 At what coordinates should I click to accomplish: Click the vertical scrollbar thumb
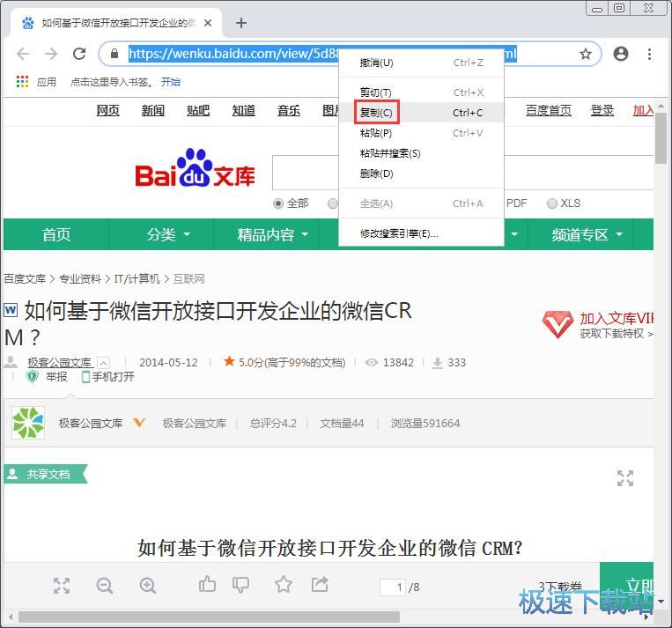[661, 138]
